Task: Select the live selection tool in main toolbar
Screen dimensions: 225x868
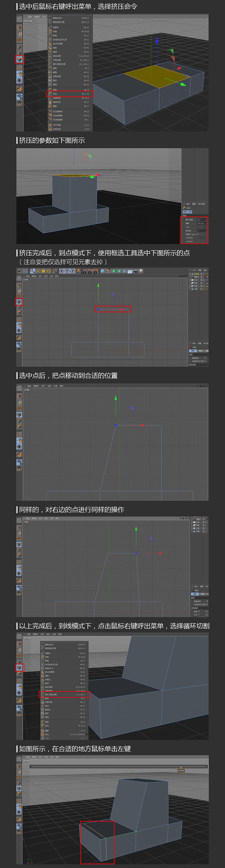Action: [32, 271]
